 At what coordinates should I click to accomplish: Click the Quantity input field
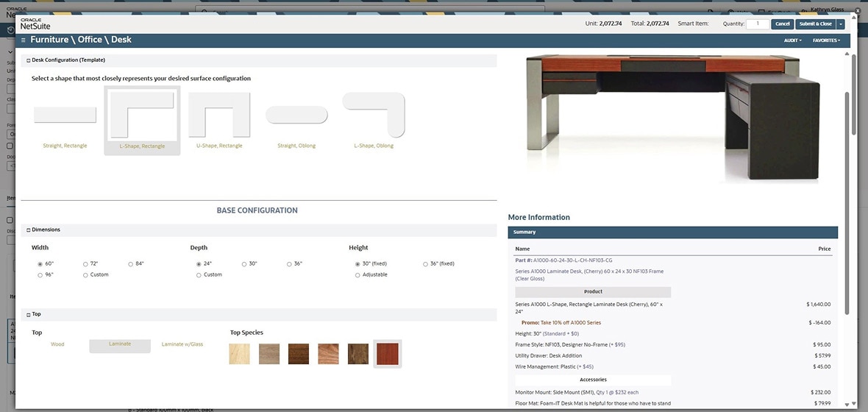pyautogui.click(x=757, y=24)
